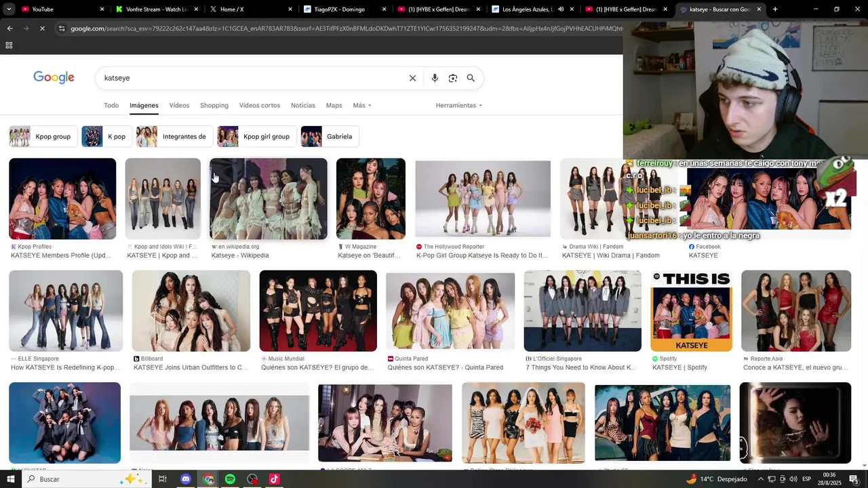Open the Music Mundial image result

tap(318, 311)
